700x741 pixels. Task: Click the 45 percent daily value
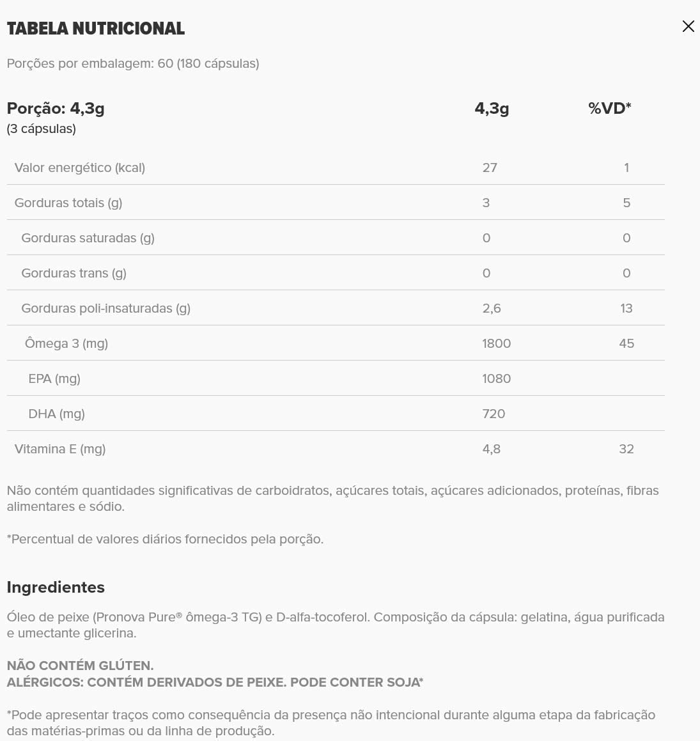[x=626, y=343]
